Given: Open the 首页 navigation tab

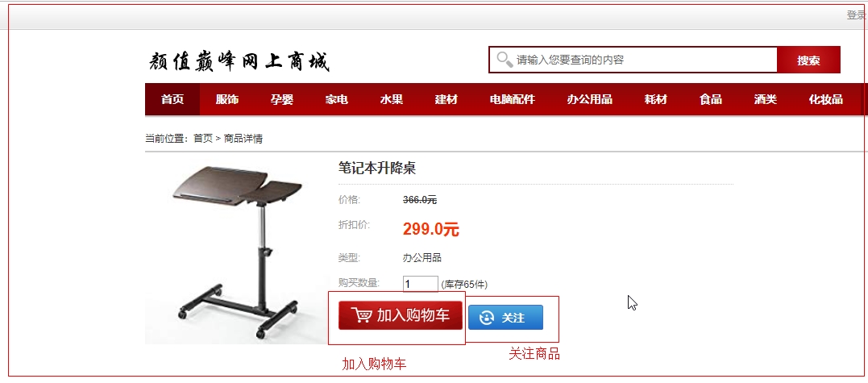Looking at the screenshot, I should (172, 100).
